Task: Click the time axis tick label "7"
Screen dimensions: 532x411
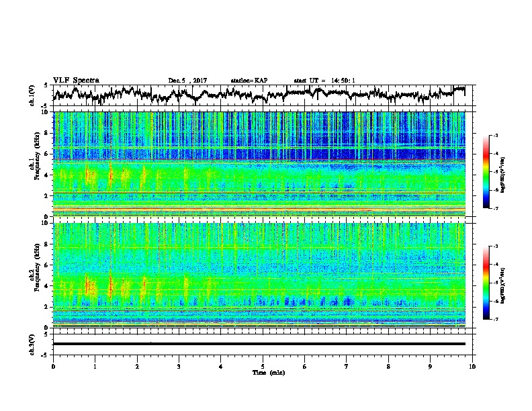Action: tap(347, 367)
